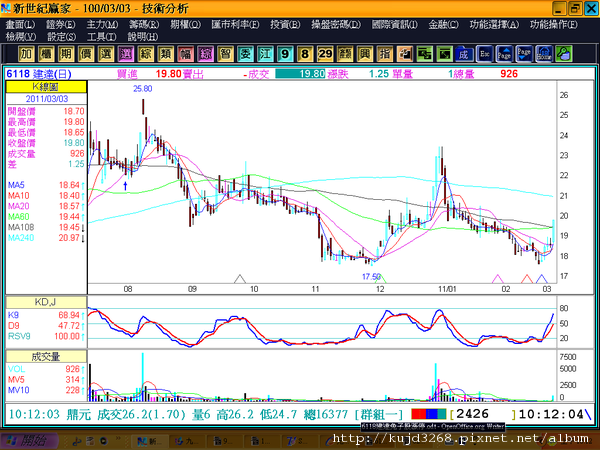This screenshot has height=450, width=600.
Task: Restore the window using the title bar restore button
Action: (575, 8)
